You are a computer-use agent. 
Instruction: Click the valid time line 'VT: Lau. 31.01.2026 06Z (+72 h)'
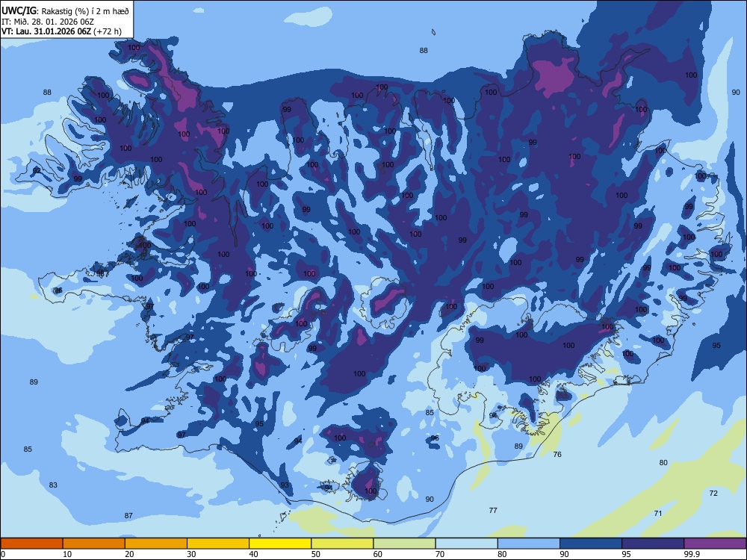click(x=61, y=31)
